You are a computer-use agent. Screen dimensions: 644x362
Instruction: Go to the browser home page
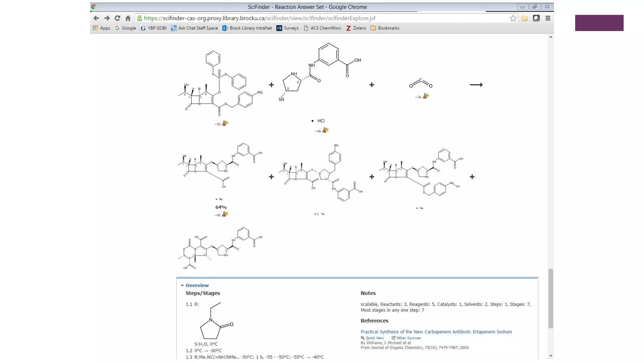(128, 18)
